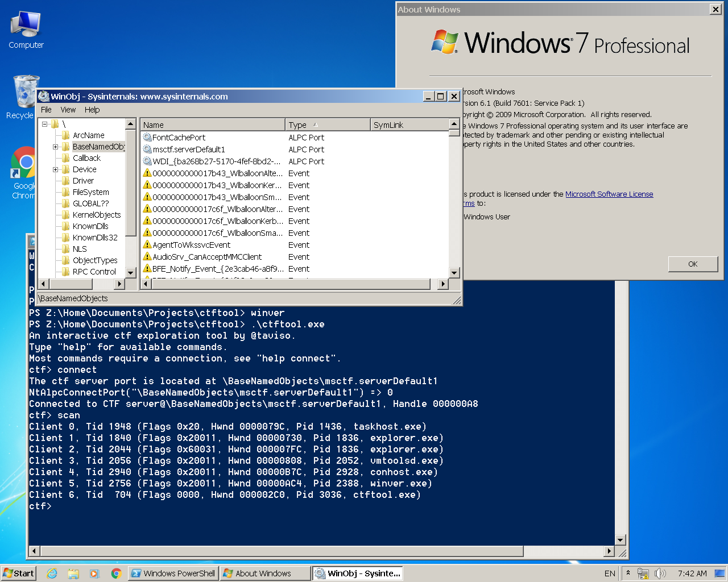
Task: Open the Help menu in WinObj
Action: pyautogui.click(x=92, y=110)
